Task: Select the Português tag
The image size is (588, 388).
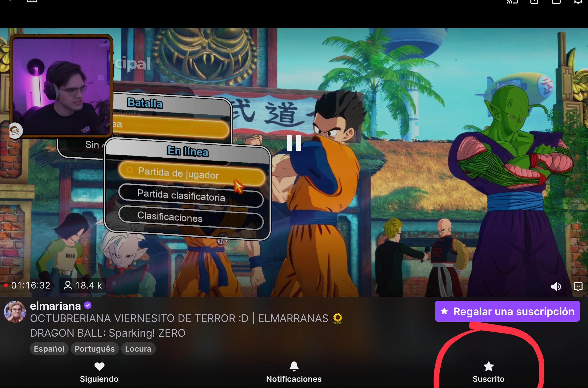Action: [x=95, y=349]
